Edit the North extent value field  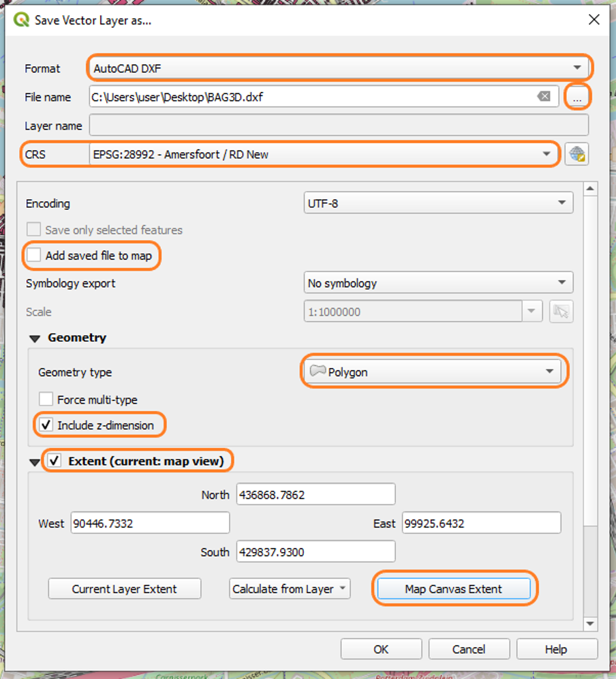click(315, 494)
